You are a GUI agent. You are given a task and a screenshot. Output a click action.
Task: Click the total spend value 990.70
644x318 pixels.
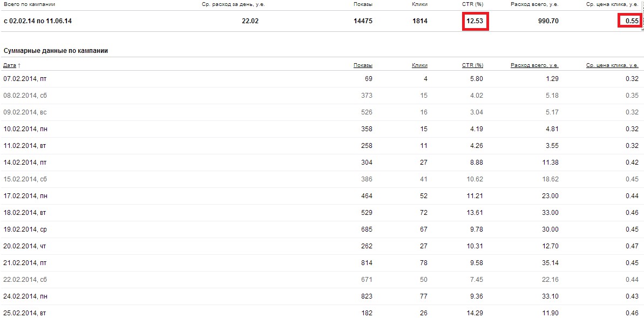click(547, 21)
